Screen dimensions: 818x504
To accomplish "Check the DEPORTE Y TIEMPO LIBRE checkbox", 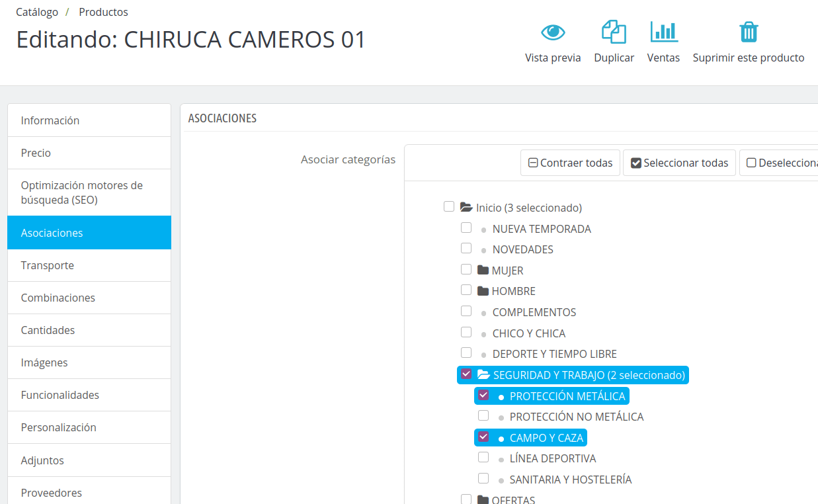I will coord(466,353).
